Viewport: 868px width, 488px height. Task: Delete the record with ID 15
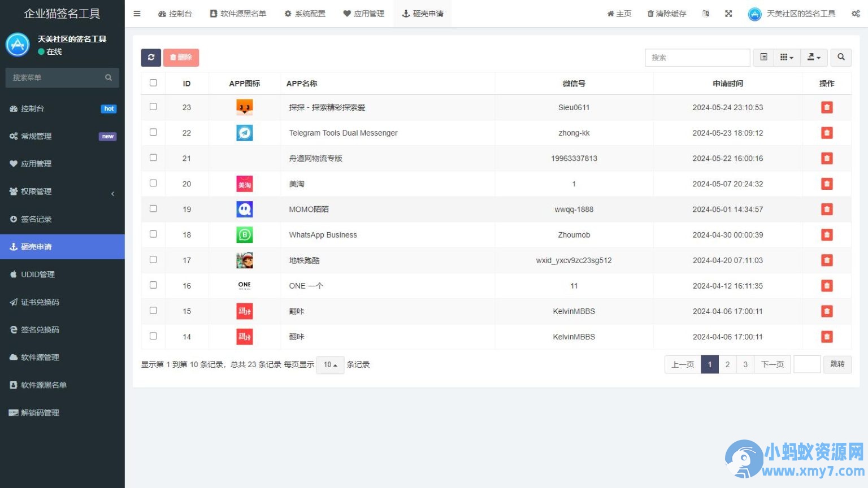point(827,311)
